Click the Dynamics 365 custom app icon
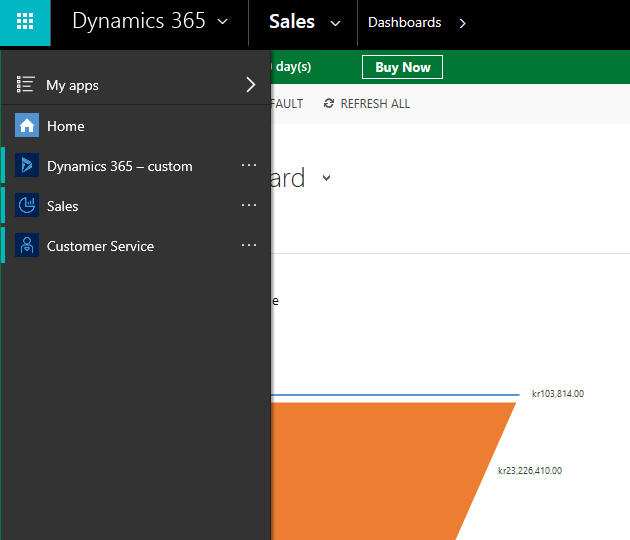The image size is (630, 540). pyautogui.click(x=27, y=166)
